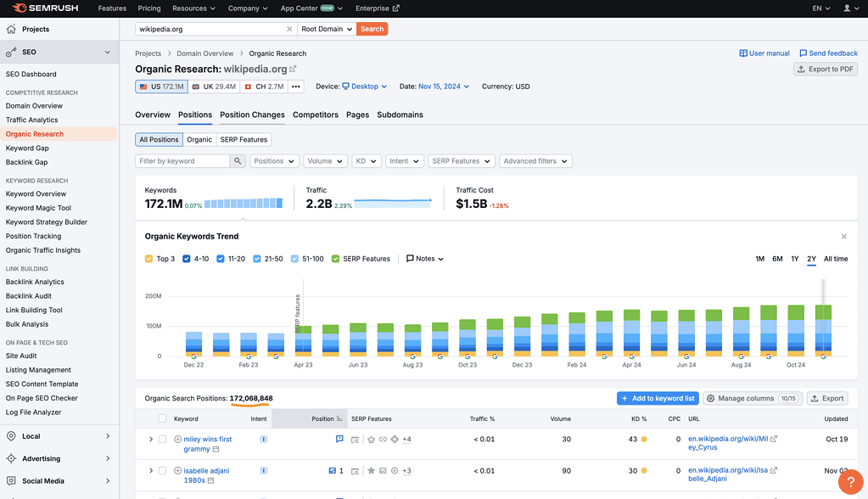Click the Semrush logo
This screenshot has height=499, width=868.
[x=45, y=8]
